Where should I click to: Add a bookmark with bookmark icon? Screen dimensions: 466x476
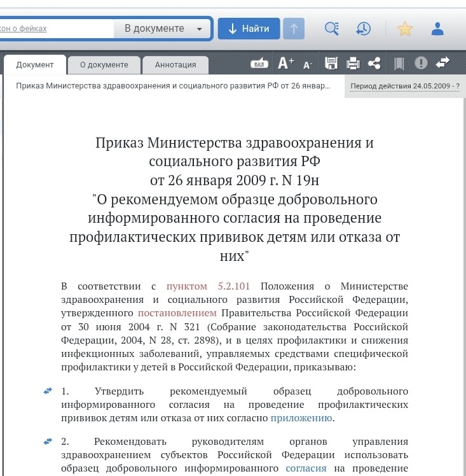[399, 64]
